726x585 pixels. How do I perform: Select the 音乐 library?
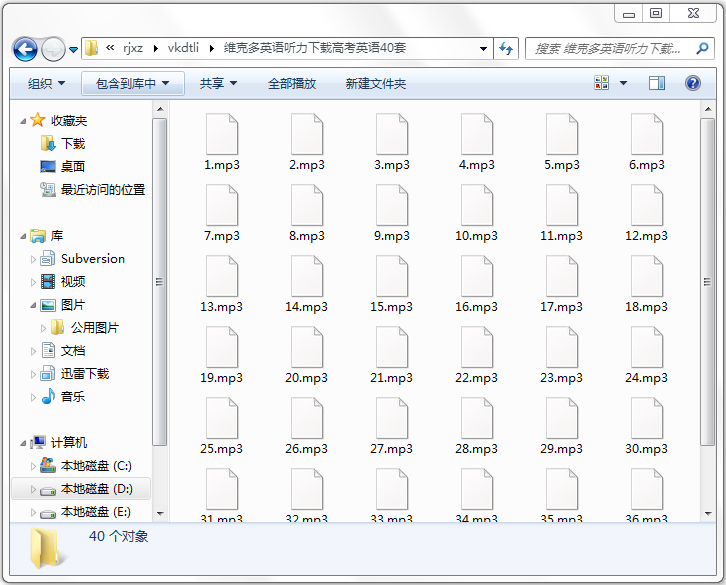[x=63, y=396]
